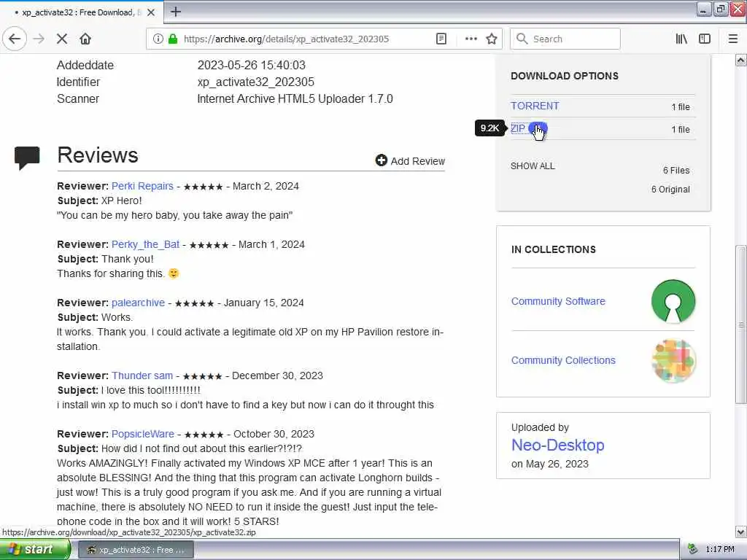Click Add Review plus icon
The image size is (747, 560).
(381, 160)
